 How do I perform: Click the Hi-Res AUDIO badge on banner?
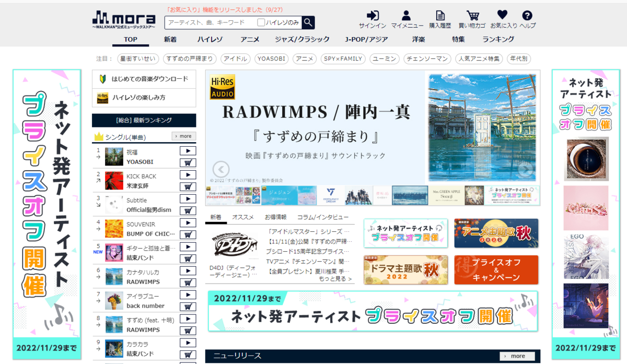coord(223,87)
